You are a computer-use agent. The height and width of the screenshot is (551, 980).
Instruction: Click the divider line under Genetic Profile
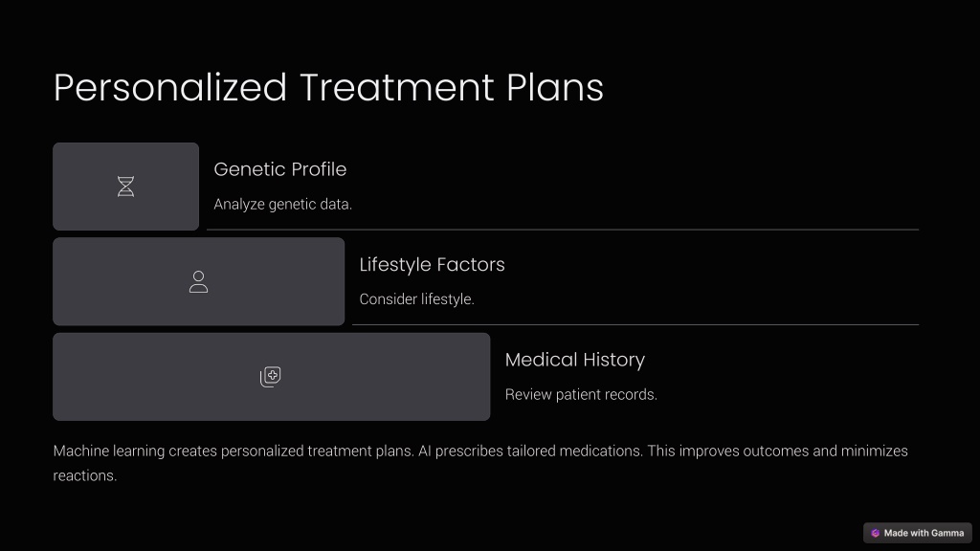(x=563, y=230)
